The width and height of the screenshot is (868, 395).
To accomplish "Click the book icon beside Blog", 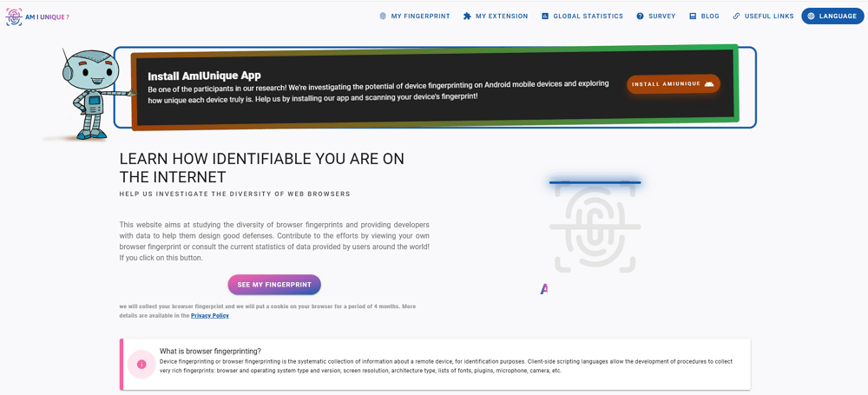I will click(693, 16).
